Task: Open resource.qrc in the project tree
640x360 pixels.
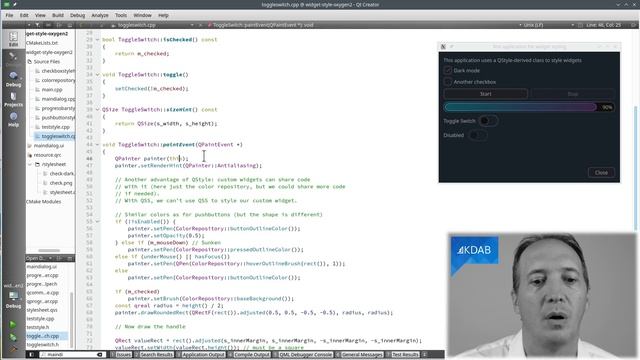Action: click(47, 155)
